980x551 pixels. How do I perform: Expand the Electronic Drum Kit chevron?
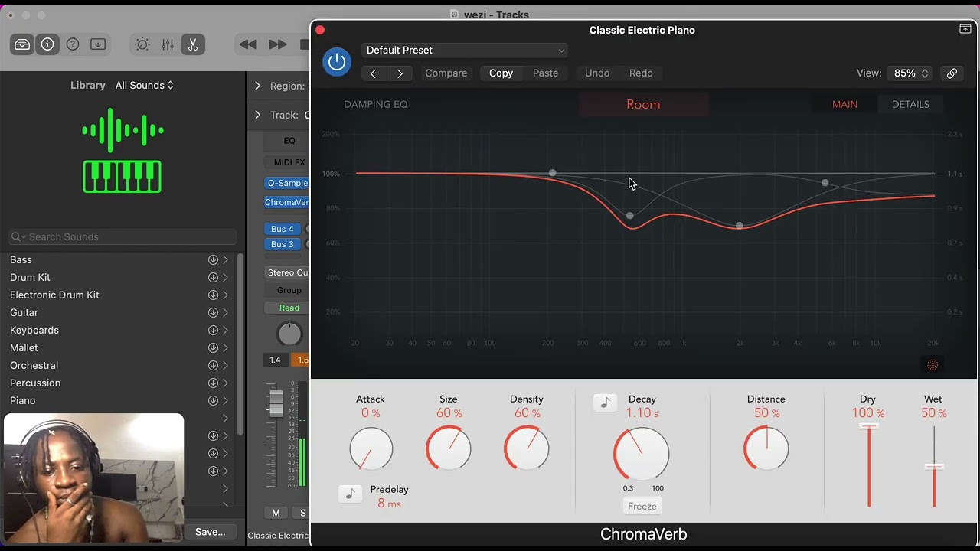click(226, 295)
